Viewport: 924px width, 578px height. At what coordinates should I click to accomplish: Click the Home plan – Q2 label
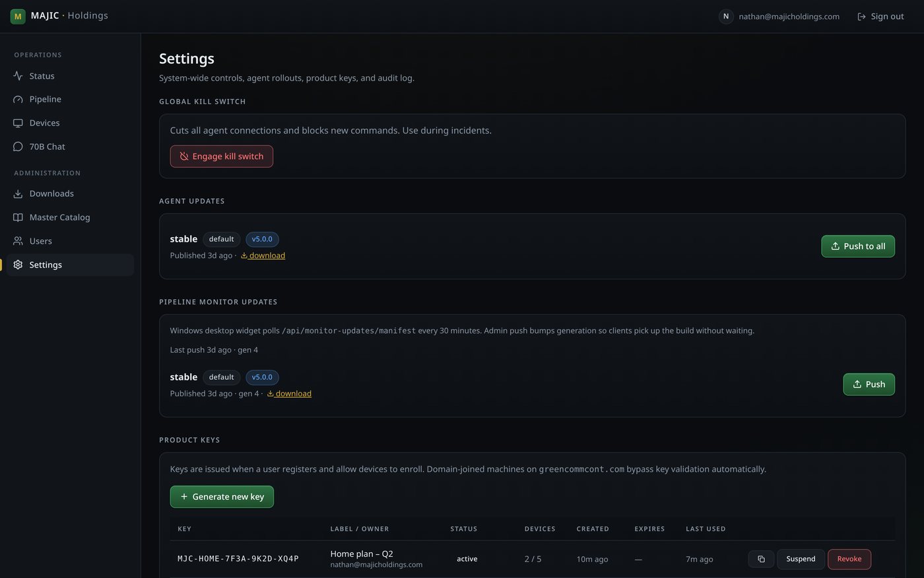click(362, 554)
